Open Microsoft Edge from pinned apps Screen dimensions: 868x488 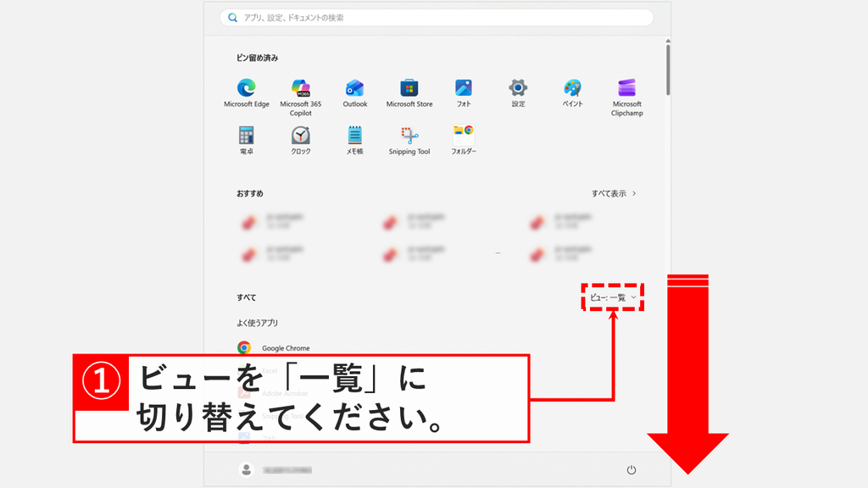click(247, 93)
